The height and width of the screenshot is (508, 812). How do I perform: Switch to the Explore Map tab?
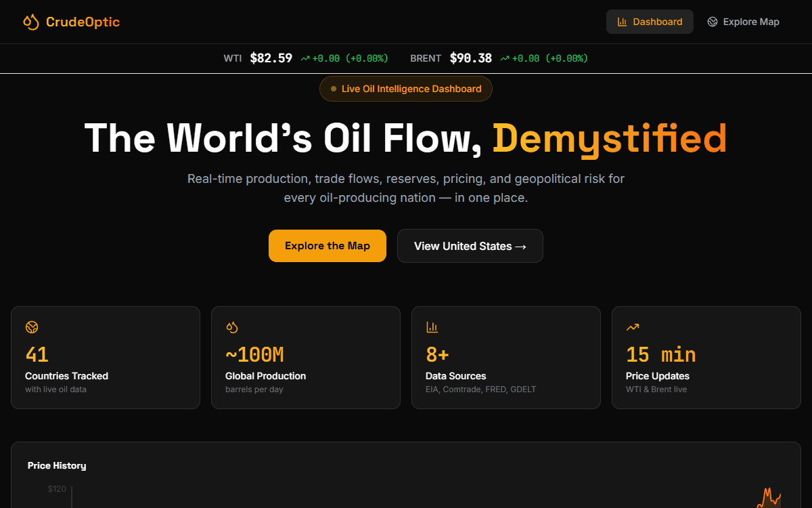[x=743, y=22]
